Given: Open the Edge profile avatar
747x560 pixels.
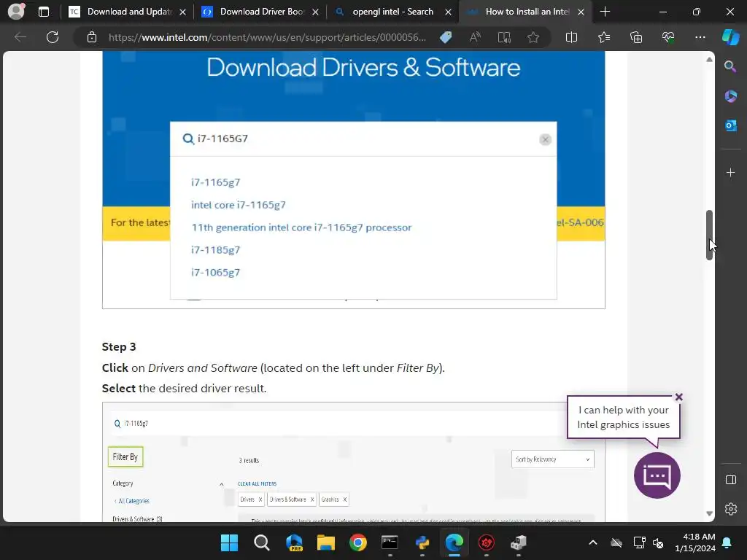Looking at the screenshot, I should pos(16,12).
